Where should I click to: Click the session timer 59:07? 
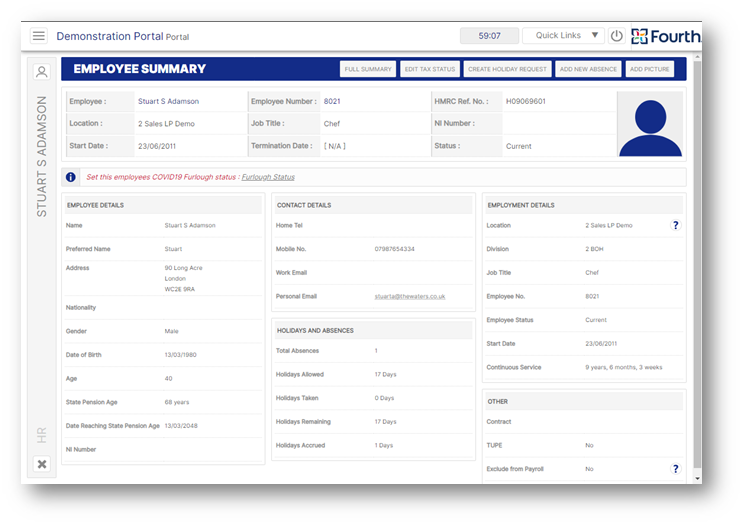[x=489, y=36]
